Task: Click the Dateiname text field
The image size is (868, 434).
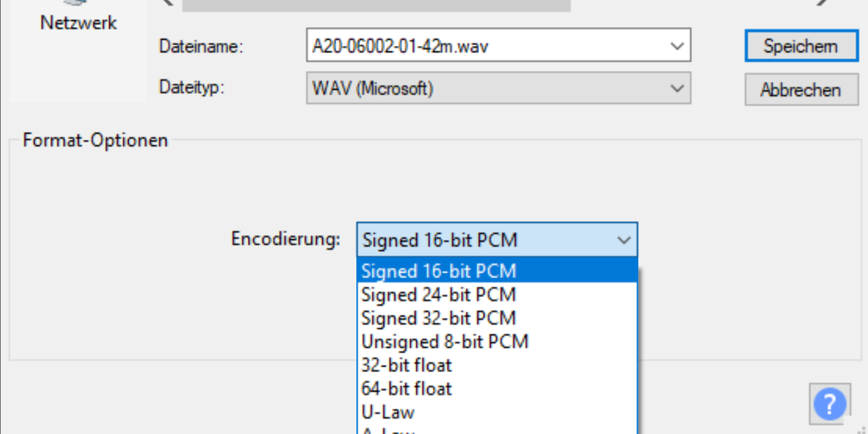Action: coord(487,47)
